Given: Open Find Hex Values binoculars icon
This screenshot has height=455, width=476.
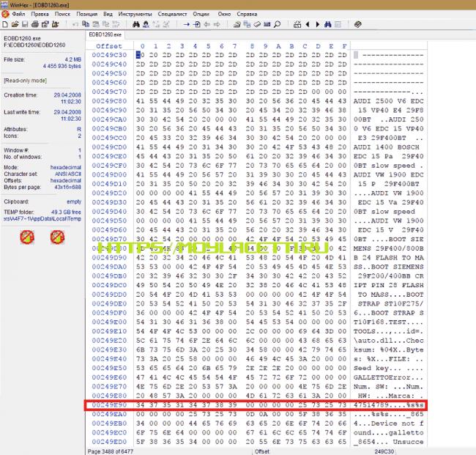Looking at the screenshot, I should coord(146,24).
